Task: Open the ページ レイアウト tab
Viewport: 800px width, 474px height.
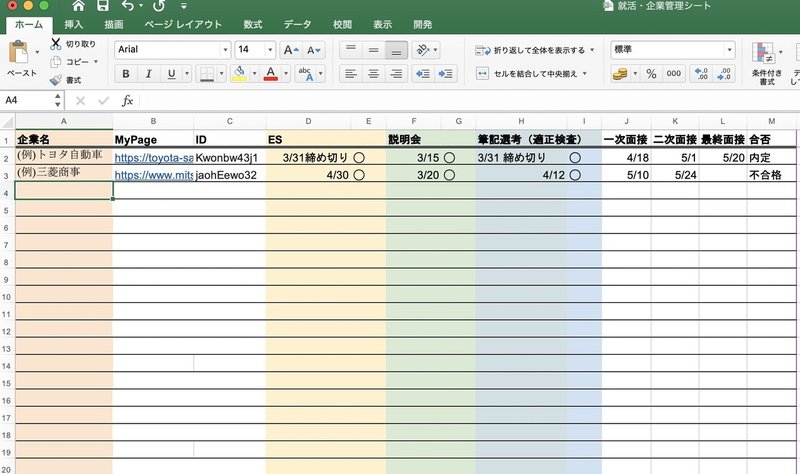Action: point(183,24)
